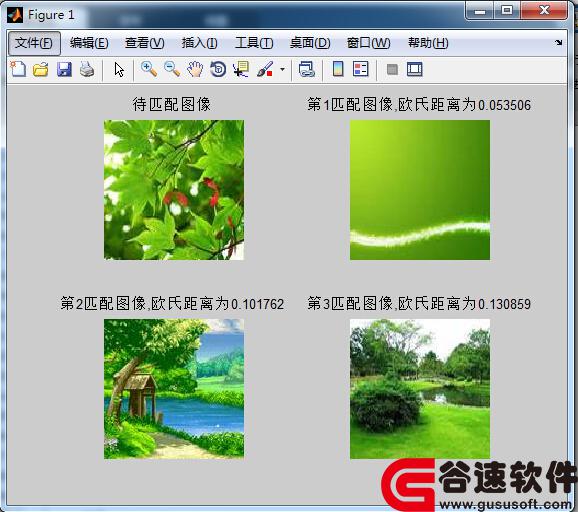
Task: Open the 桌面(D) menu
Action: [x=310, y=43]
